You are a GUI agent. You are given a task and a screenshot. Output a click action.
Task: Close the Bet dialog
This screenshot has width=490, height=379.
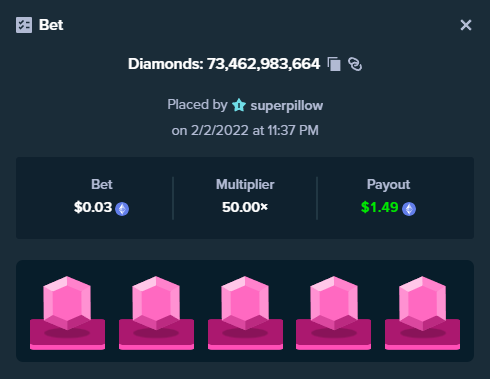pos(466,25)
